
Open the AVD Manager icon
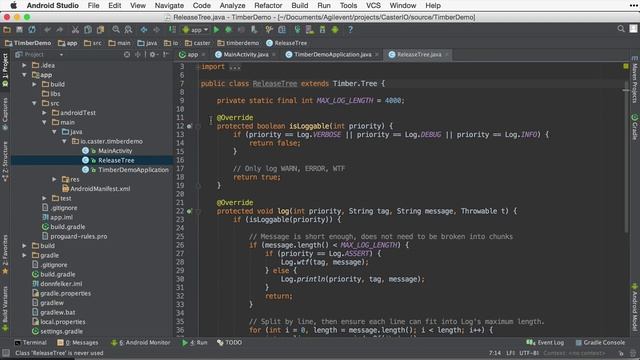310,30
